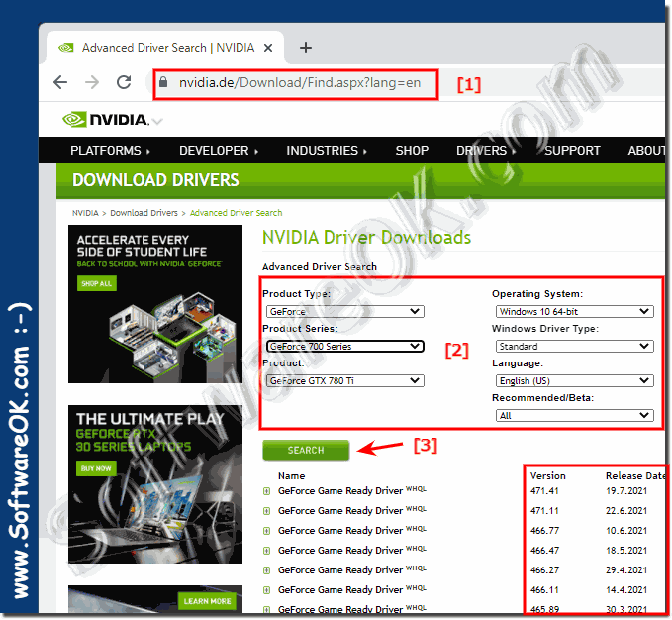Image resolution: width=672 pixels, height=620 pixels.
Task: Reload the page with refresh icon
Action: [124, 82]
